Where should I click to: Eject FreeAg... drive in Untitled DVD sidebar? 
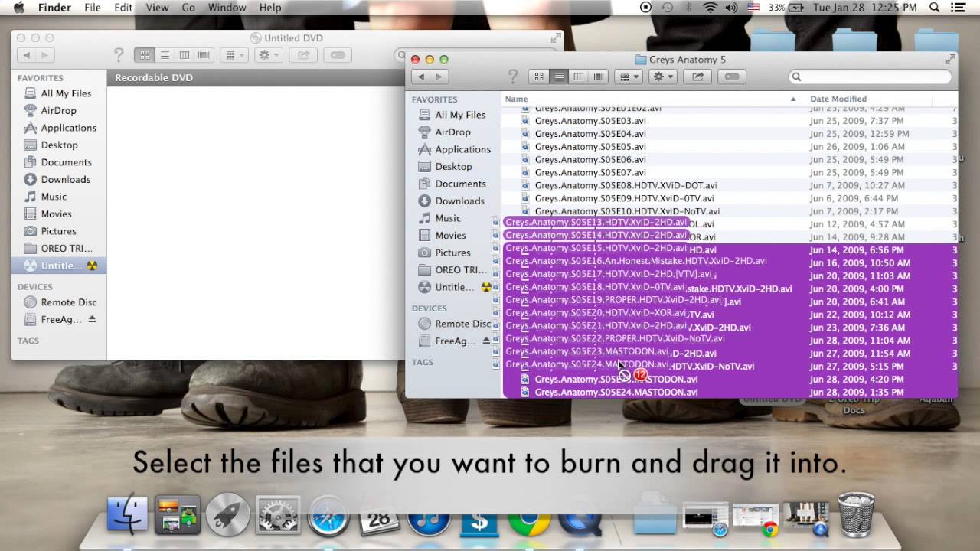point(93,319)
